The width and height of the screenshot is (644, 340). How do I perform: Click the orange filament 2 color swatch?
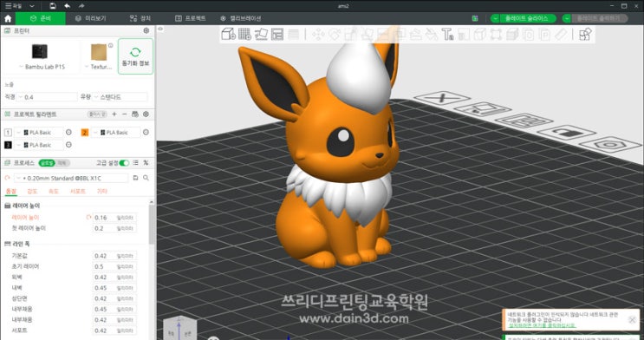[85, 133]
